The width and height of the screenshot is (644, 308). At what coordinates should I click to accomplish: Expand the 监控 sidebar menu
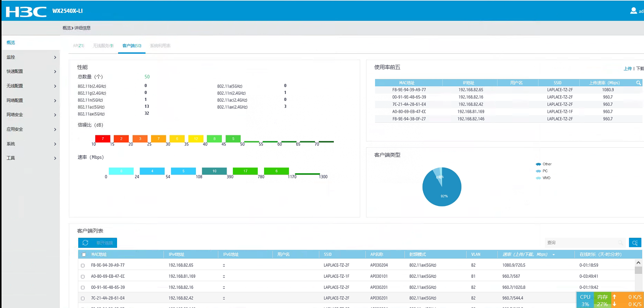(x=31, y=57)
